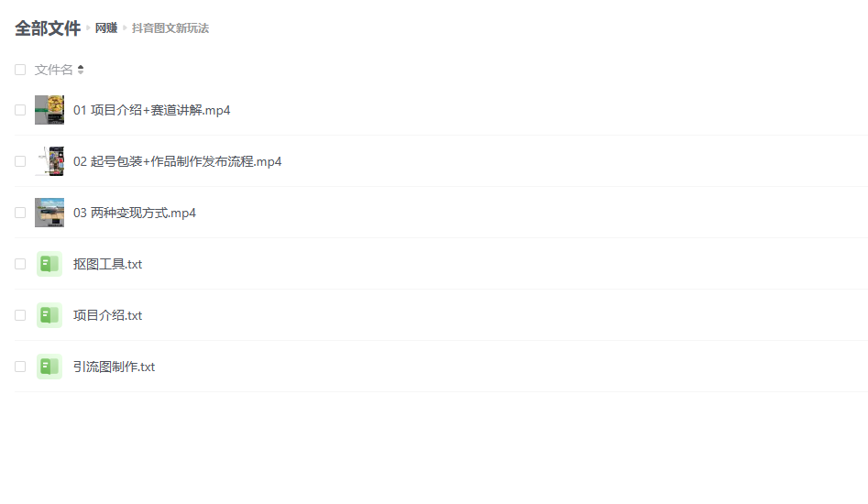This screenshot has width=868, height=504.
Task: Select the checkbox for 项目介绍.txt
Action: point(20,315)
